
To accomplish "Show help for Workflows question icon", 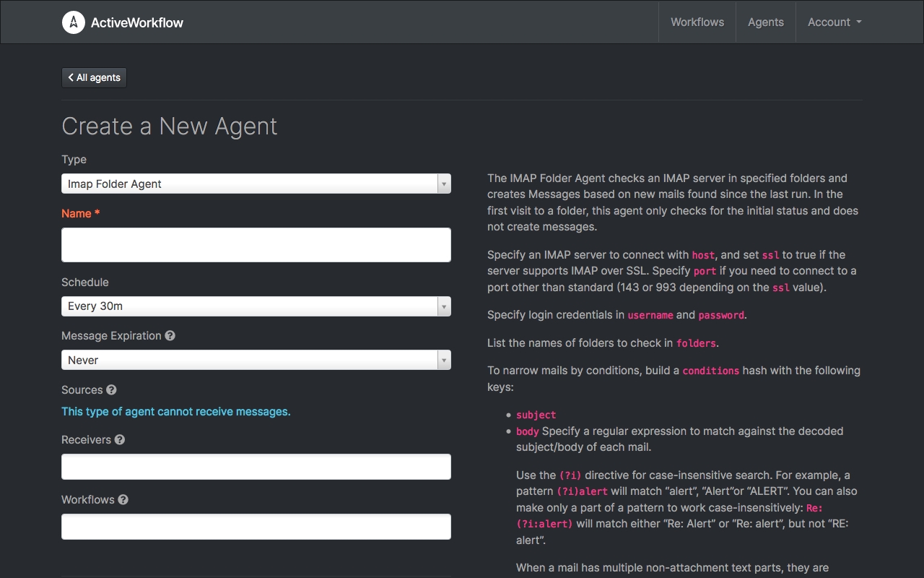I will click(123, 500).
